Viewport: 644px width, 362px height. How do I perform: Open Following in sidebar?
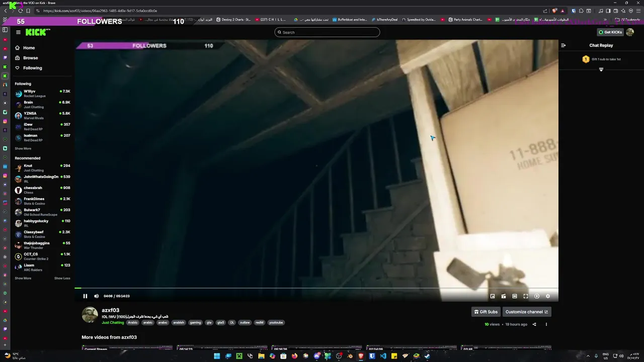pyautogui.click(x=28, y=68)
